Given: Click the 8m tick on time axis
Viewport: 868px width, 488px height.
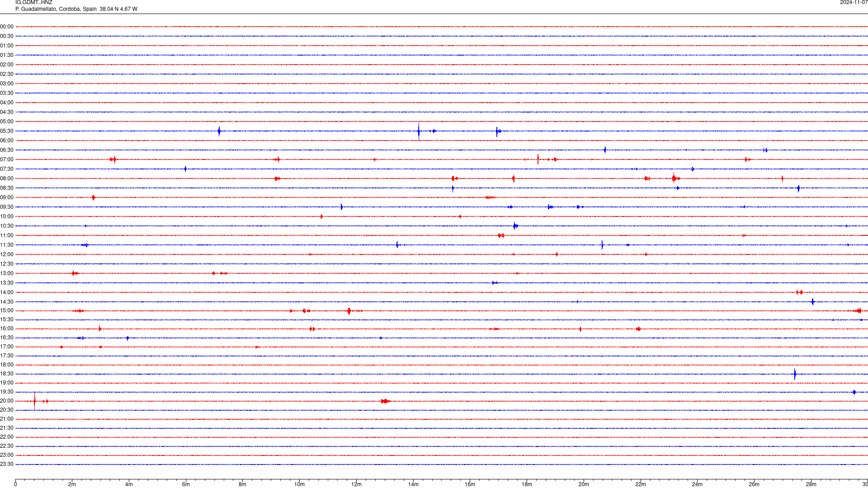Looking at the screenshot, I should click(x=243, y=484).
